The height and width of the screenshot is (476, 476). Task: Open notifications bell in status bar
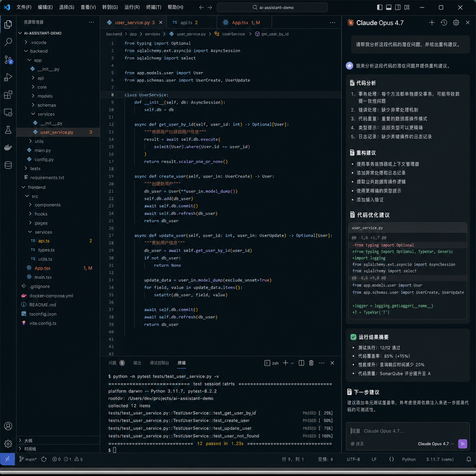coord(469,459)
